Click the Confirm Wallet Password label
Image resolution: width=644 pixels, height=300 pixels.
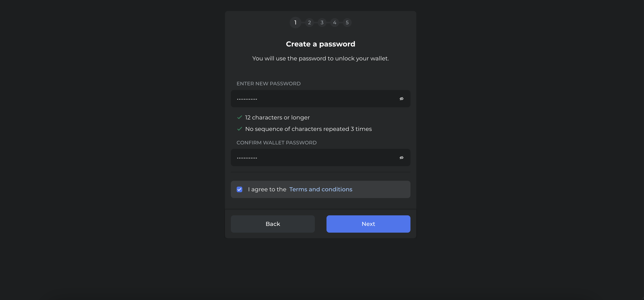point(276,143)
